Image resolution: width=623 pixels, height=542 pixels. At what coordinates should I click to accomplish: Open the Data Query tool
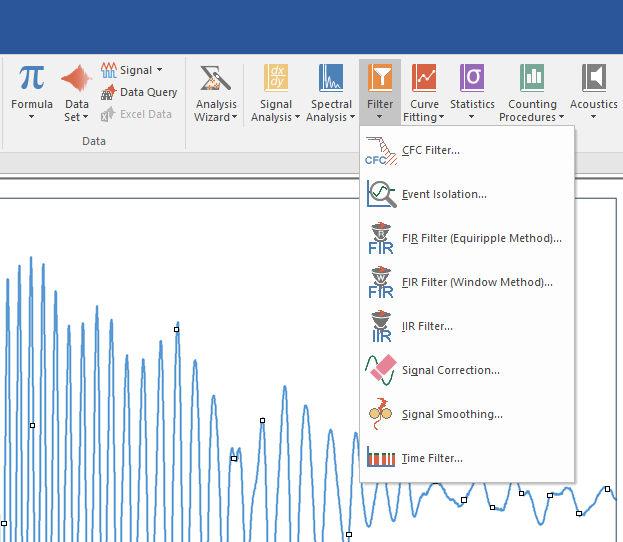point(108,92)
